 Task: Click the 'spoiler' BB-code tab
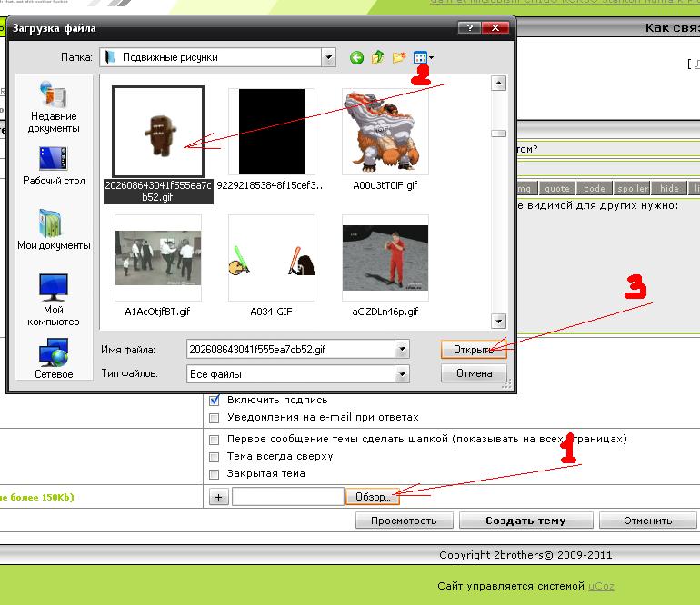[x=633, y=189]
